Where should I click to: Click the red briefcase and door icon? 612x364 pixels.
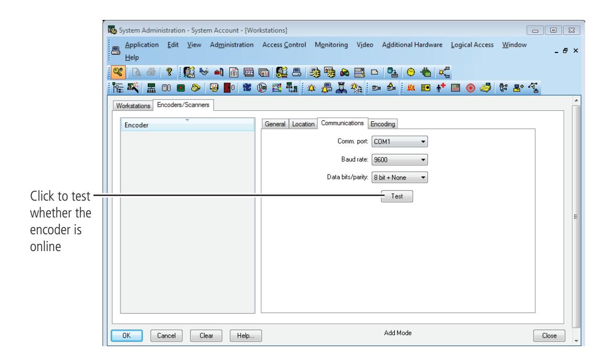pyautogui.click(x=219, y=72)
